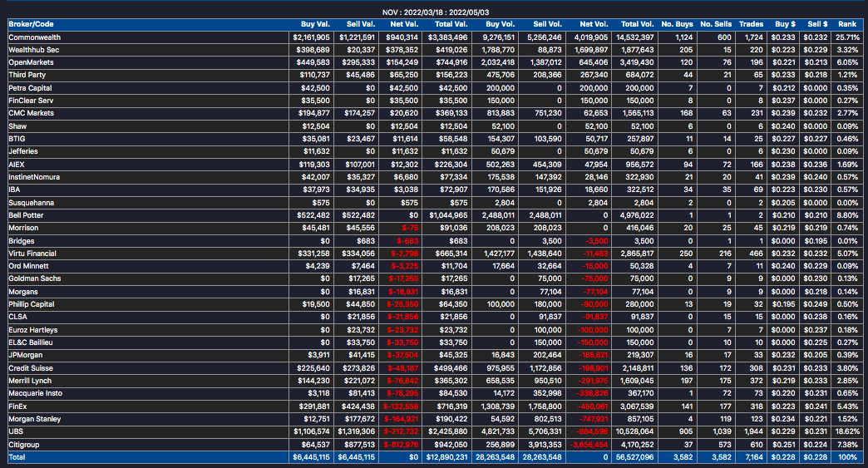The image size is (868, 468).
Task: Select the UBS broker name
Action: click(16, 431)
